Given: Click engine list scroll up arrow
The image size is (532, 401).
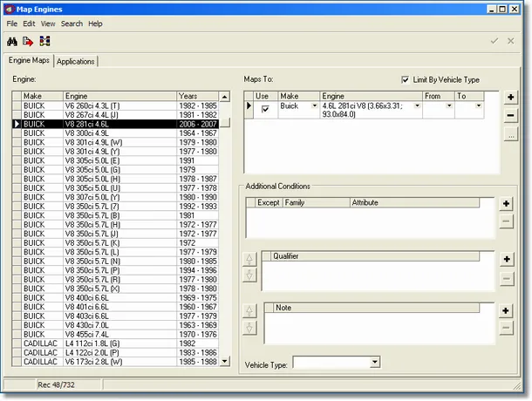Looking at the screenshot, I should (x=225, y=97).
